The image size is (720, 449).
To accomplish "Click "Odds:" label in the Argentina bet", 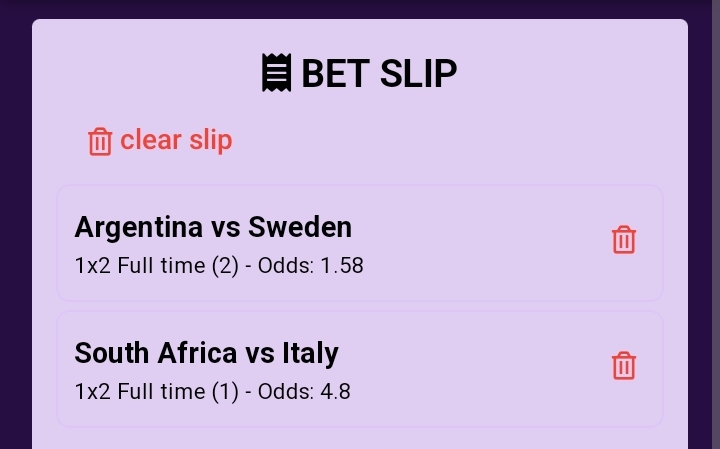I will pos(285,266).
